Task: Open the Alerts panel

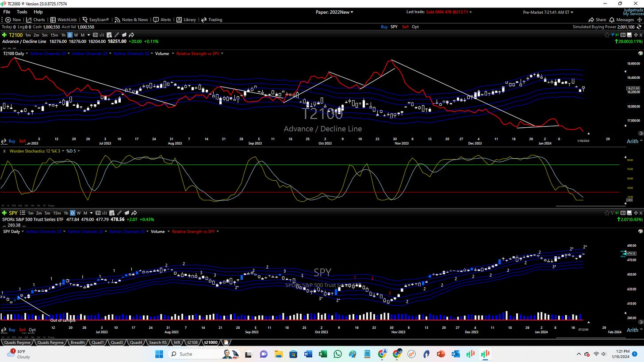Action: [x=162, y=19]
